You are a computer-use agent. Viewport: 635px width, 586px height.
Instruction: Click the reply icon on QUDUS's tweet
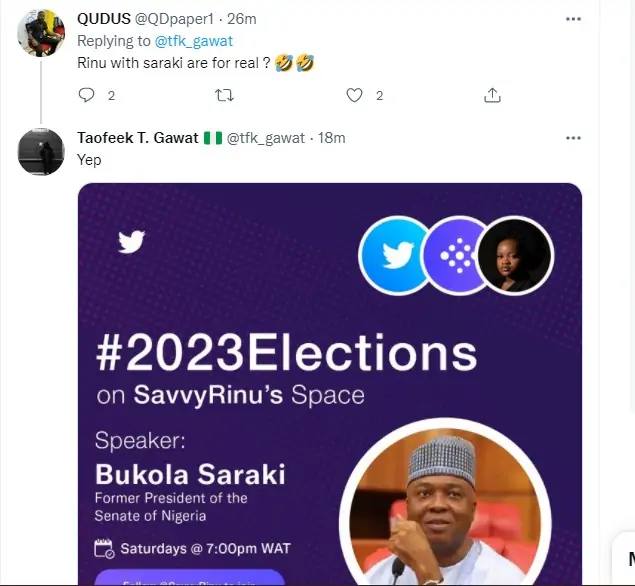86,95
